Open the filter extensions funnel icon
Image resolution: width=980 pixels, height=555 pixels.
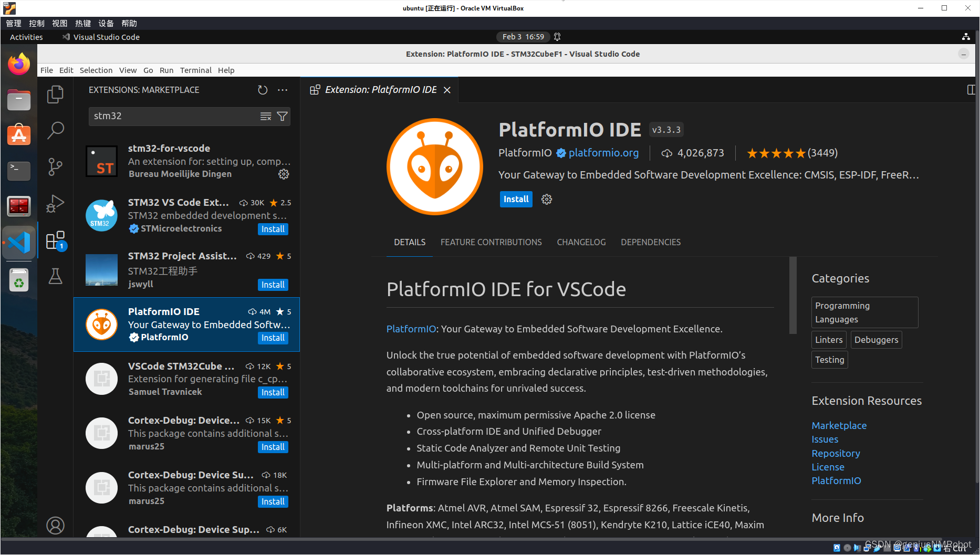(282, 116)
